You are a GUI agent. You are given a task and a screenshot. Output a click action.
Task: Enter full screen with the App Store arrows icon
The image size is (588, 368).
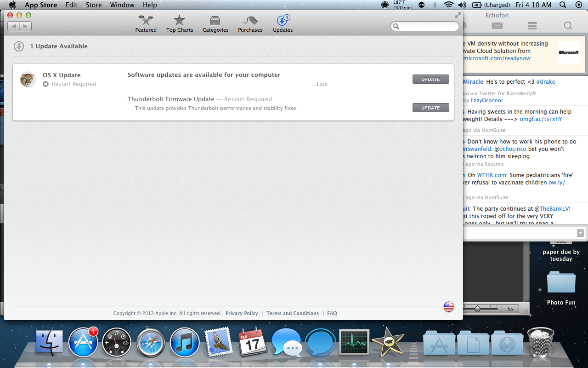[458, 15]
